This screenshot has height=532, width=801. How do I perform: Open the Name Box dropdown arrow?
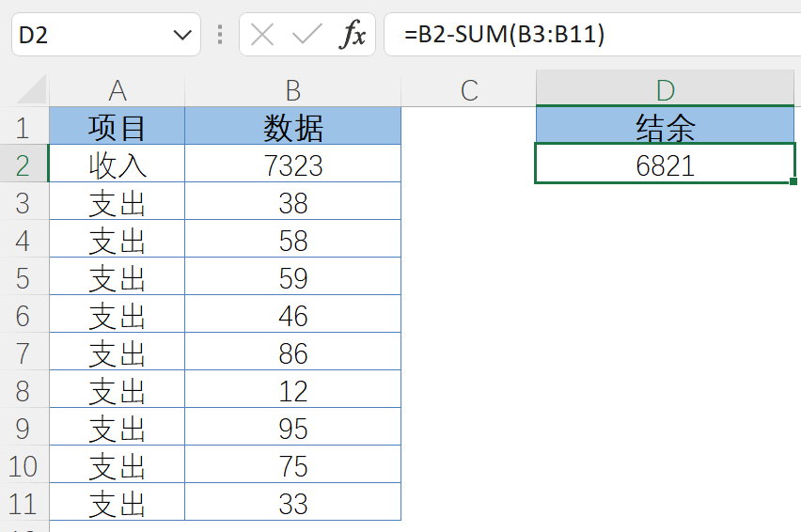point(182,35)
